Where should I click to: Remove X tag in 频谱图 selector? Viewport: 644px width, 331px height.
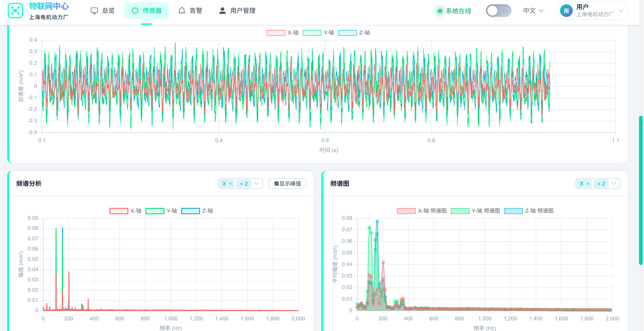[x=588, y=184]
